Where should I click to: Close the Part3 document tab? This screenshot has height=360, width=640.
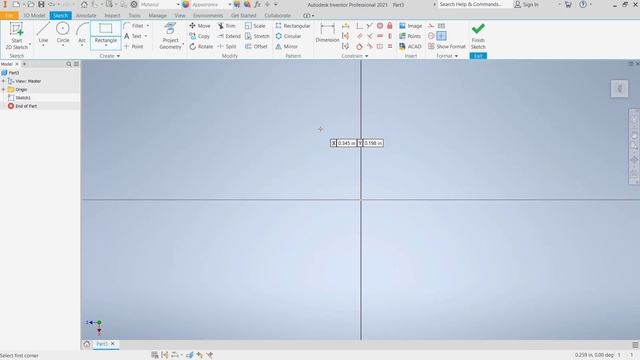[x=113, y=344]
